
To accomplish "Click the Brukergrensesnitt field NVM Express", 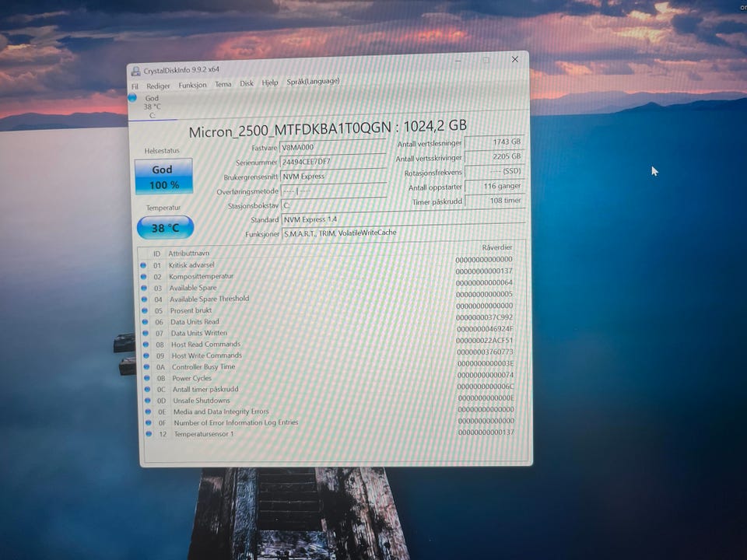I will [334, 176].
